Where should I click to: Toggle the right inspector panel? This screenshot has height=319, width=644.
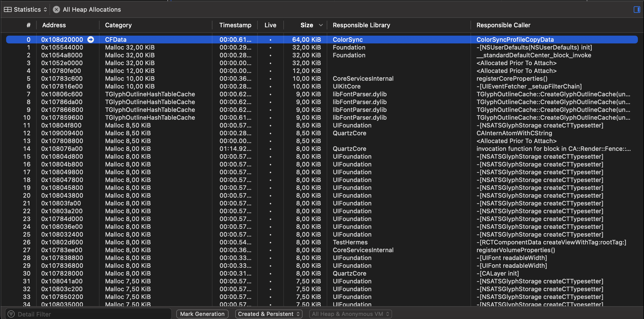[636, 9]
